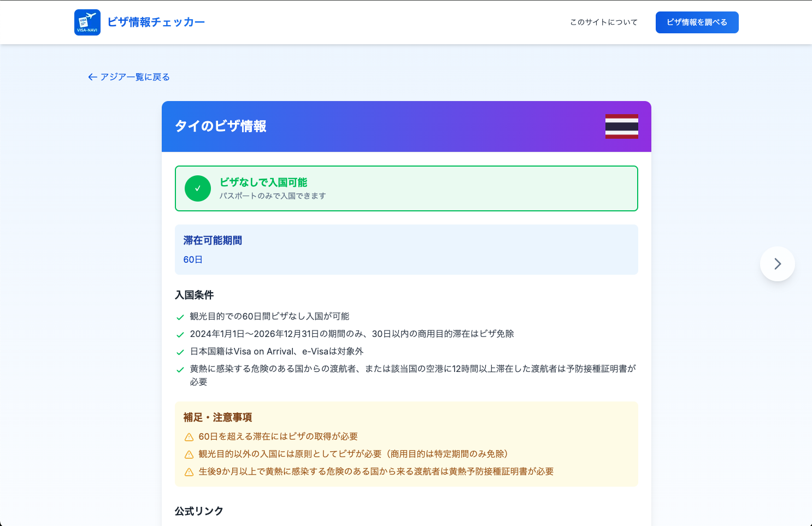Open the このサイトについて menu item
812x526 pixels.
click(603, 22)
